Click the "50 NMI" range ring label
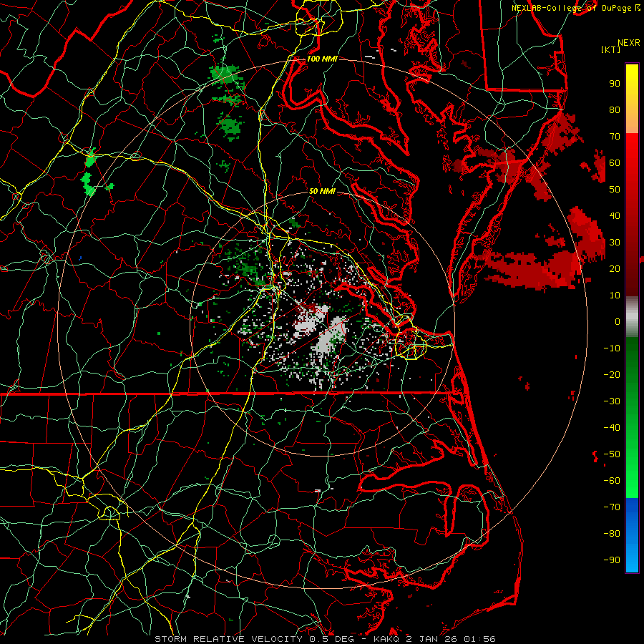Viewport: 644px width, 644px height. coord(322,191)
